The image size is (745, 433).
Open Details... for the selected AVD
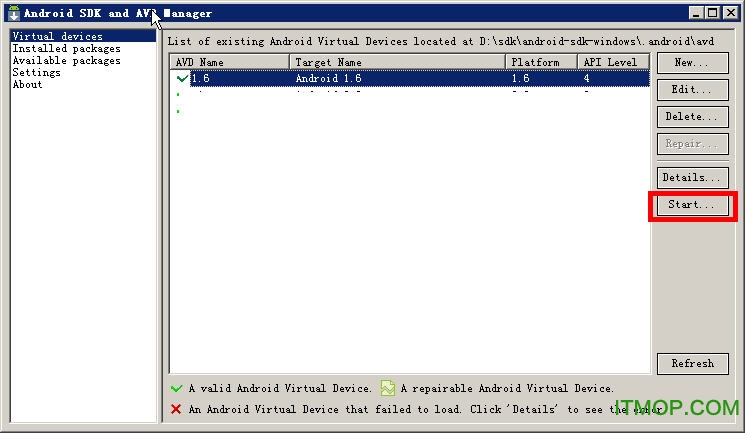(x=692, y=177)
